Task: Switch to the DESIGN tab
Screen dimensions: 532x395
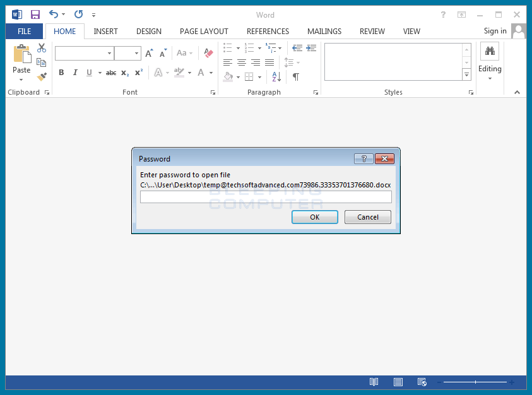Action: [x=148, y=31]
